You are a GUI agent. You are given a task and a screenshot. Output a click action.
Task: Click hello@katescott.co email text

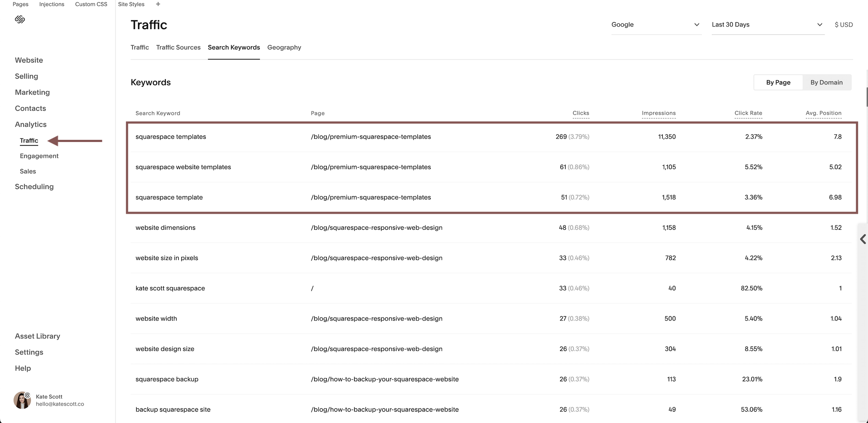[x=60, y=404]
